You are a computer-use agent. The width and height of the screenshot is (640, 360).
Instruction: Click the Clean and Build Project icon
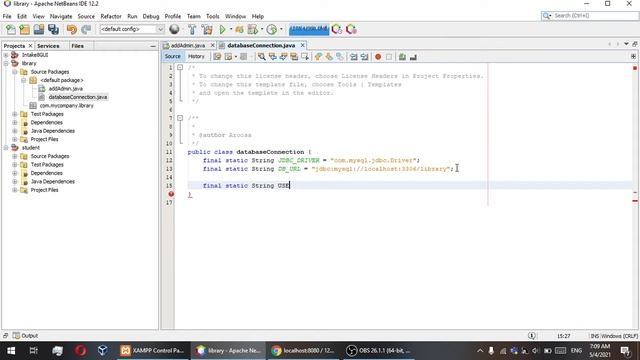pos(207,29)
